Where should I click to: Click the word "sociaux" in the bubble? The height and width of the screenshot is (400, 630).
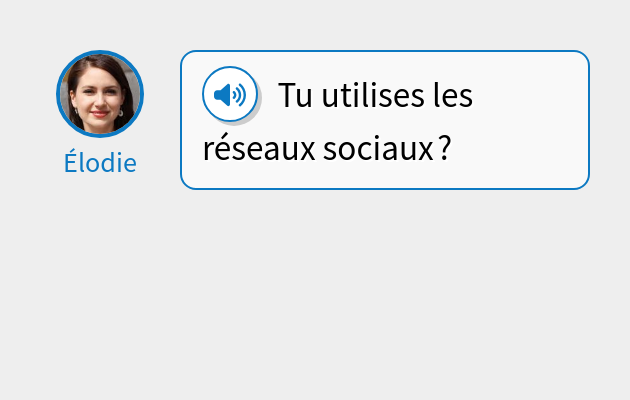click(377, 149)
